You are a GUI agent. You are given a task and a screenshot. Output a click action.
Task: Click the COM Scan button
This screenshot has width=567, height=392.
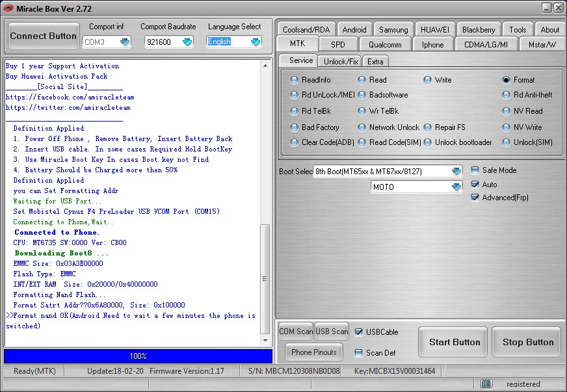point(296,332)
